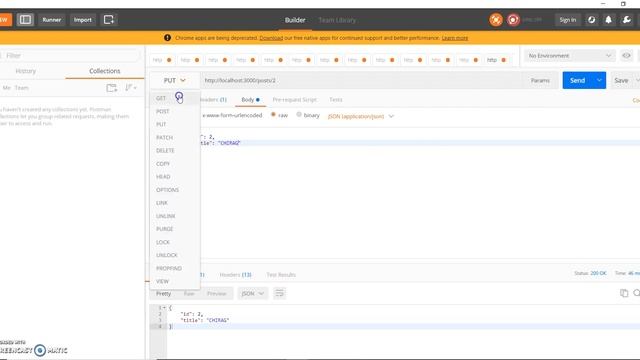Open the Pre-request Script tab
The image size is (640, 360).
[294, 100]
